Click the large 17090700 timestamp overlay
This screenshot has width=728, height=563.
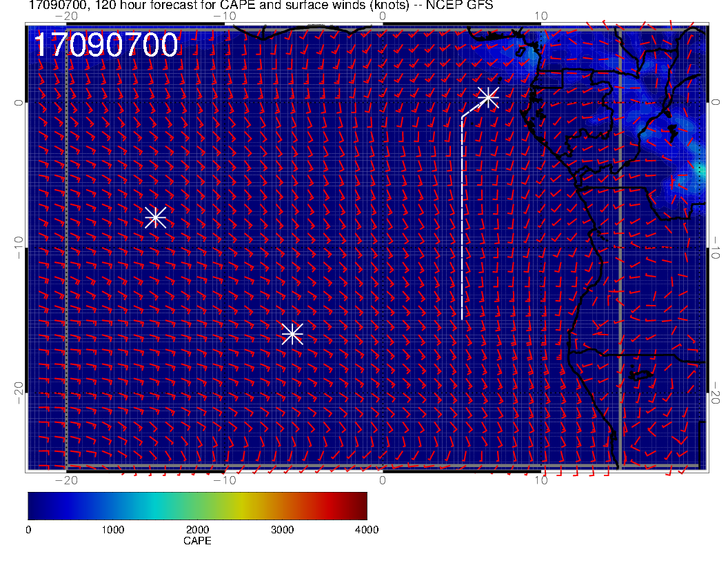[x=106, y=45]
